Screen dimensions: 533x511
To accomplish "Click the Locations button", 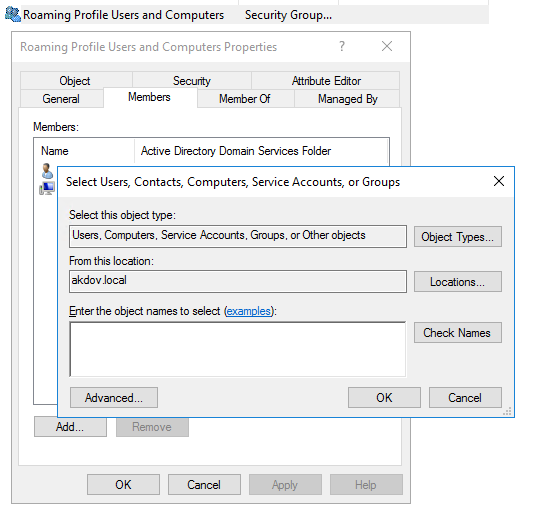I will point(458,282).
